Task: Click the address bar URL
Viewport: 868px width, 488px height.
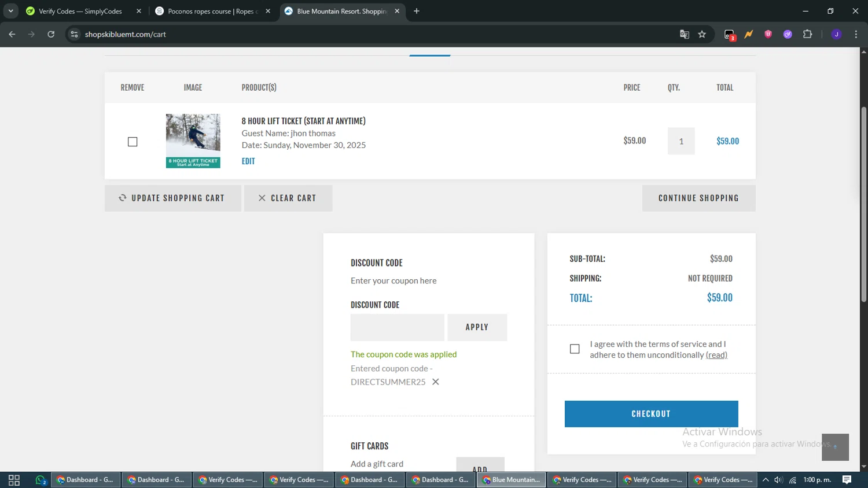Action: click(126, 34)
